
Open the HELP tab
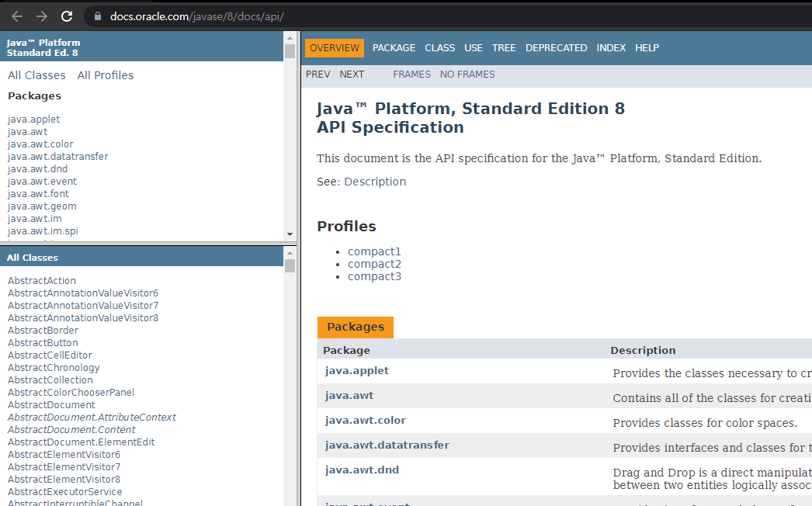(x=647, y=47)
